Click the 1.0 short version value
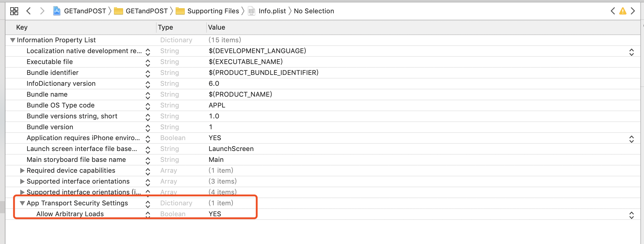Screen dimensions: 644x244 [x=214, y=116]
